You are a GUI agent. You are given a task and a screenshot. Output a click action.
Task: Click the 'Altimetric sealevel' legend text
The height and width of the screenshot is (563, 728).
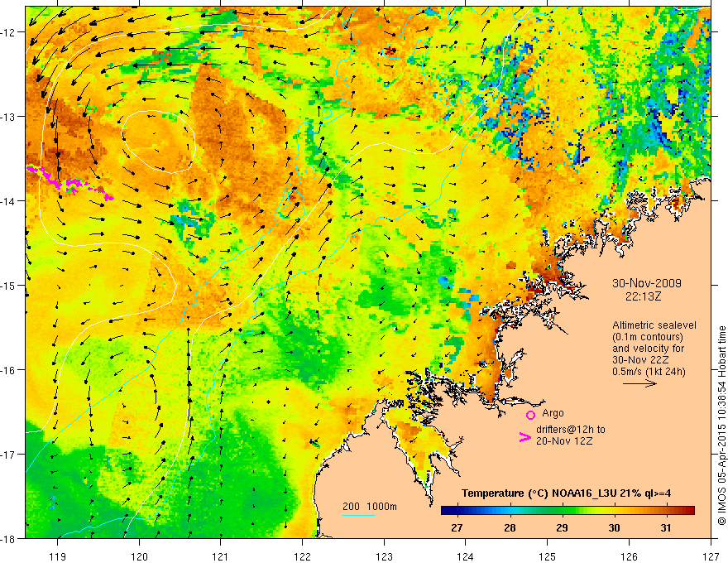click(x=654, y=325)
